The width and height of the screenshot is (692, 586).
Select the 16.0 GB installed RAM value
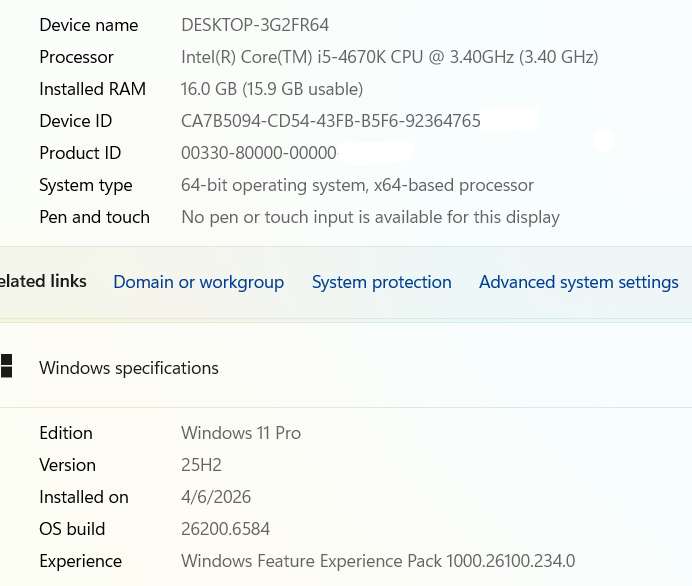pos(272,89)
